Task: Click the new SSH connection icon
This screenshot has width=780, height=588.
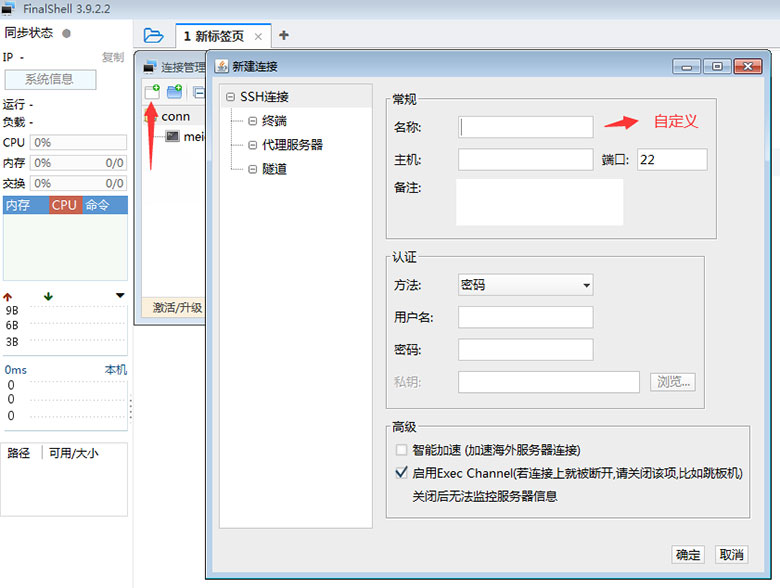Action: coord(152,92)
